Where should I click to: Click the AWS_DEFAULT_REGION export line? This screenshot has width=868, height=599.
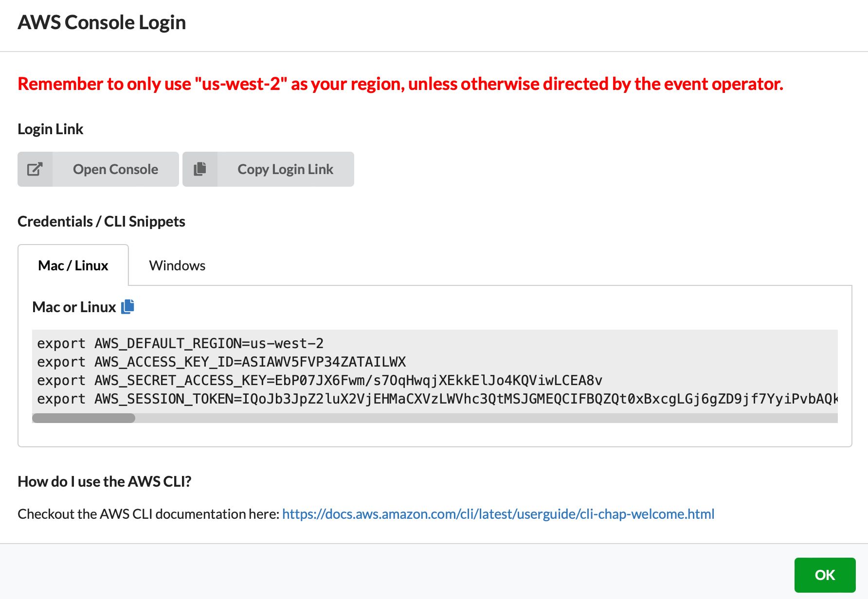[x=181, y=343]
